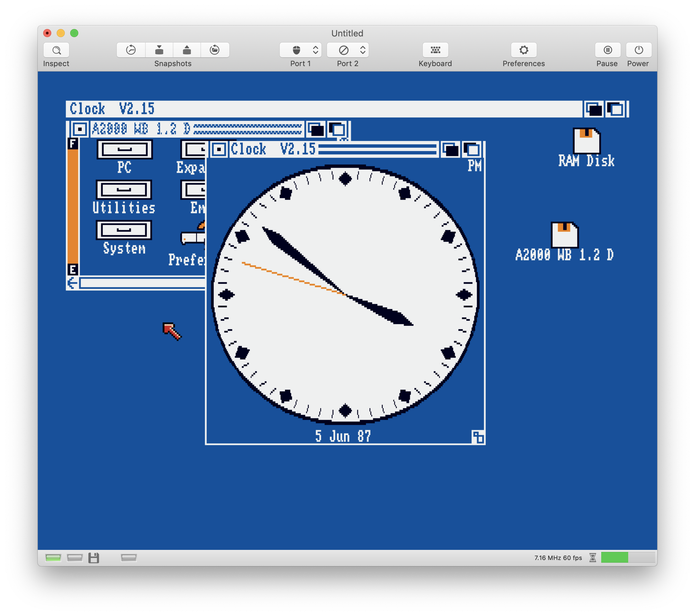This screenshot has height=616, width=695.
Task: Open emulator Preferences
Action: [524, 50]
